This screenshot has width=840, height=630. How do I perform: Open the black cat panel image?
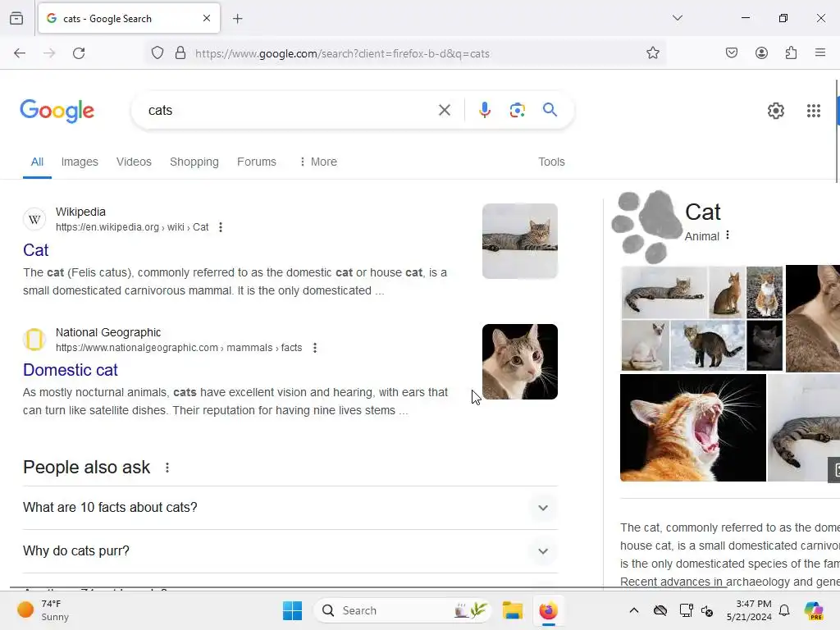(765, 345)
